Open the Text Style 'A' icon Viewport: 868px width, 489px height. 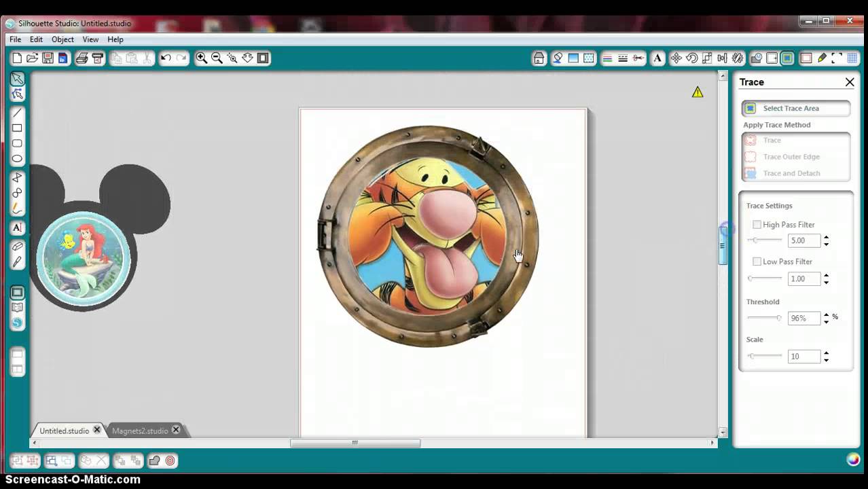657,58
